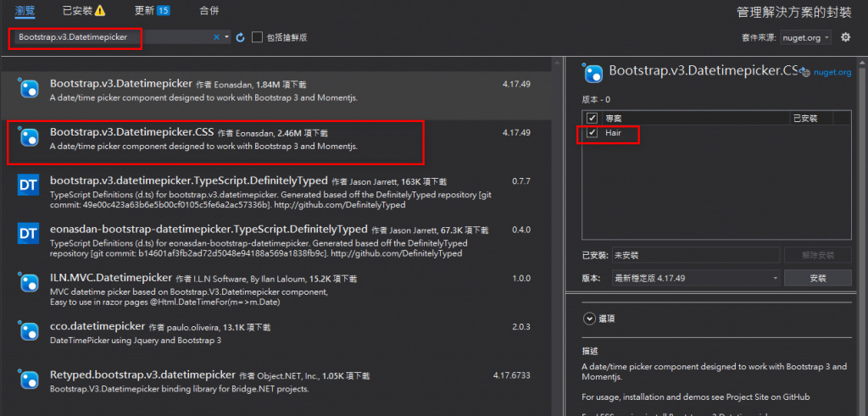Click the Installed column header in project table

click(x=805, y=119)
